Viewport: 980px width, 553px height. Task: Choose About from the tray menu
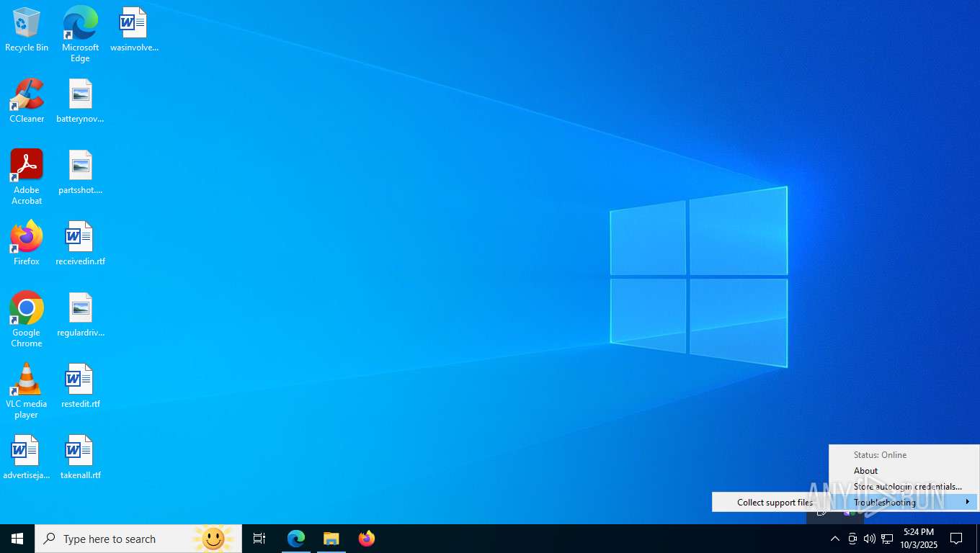[865, 471]
